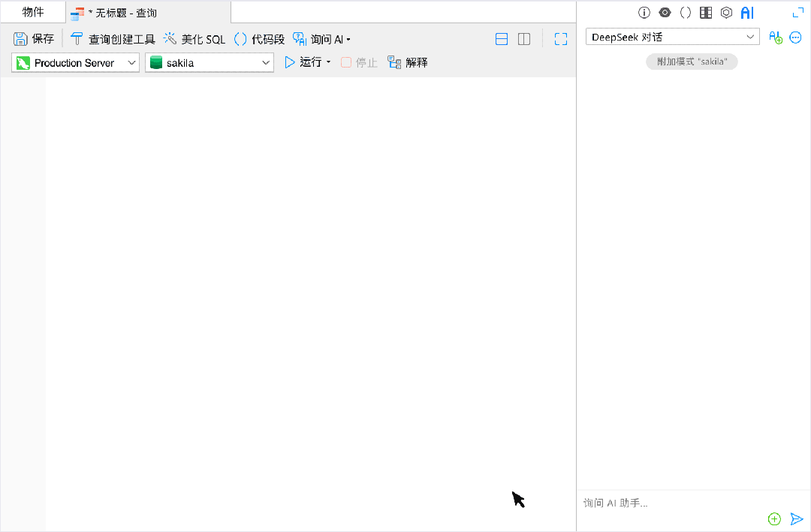
Task: Open the 查询创建工具 query builder
Action: (x=112, y=39)
